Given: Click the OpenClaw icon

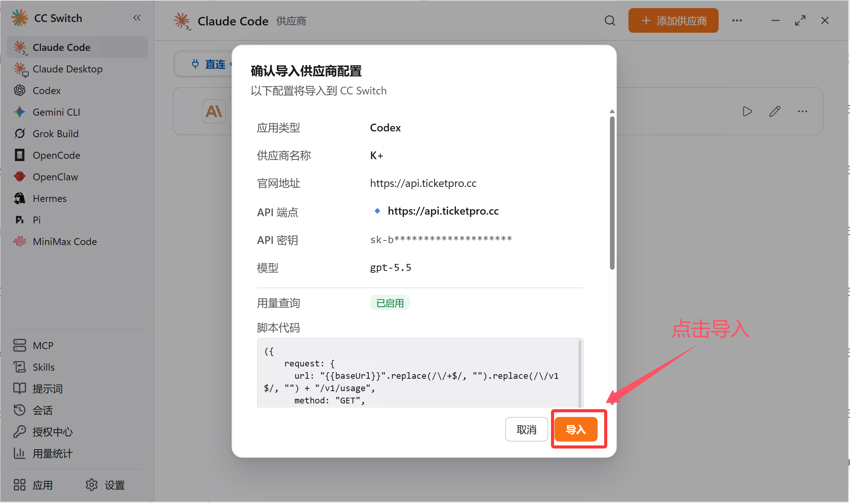Looking at the screenshot, I should coord(20,177).
